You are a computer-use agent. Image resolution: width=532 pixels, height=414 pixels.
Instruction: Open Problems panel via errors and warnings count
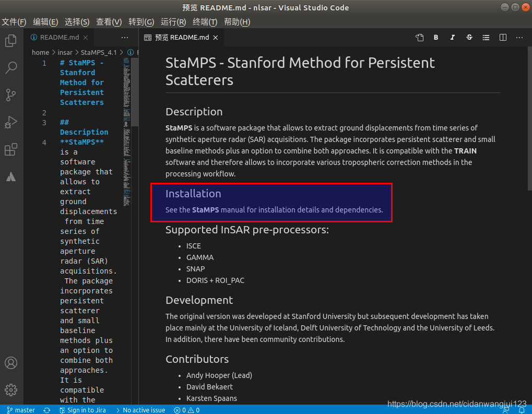point(186,410)
